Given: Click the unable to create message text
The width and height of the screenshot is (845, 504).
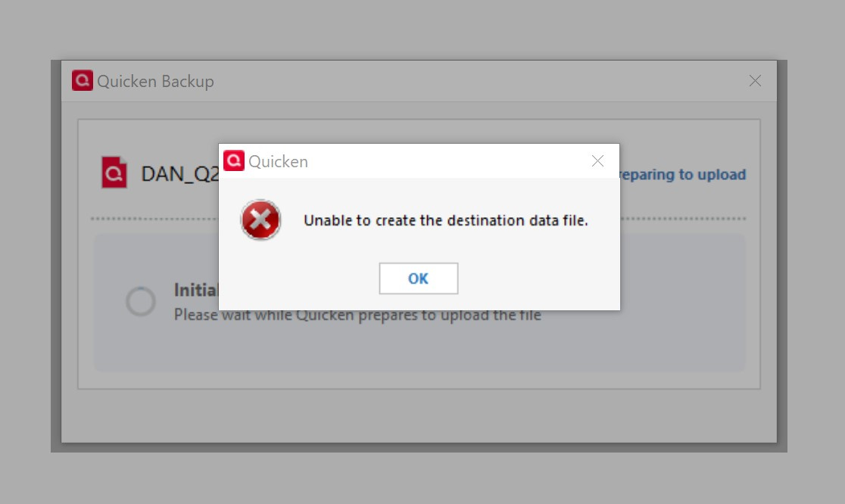Looking at the screenshot, I should (446, 220).
